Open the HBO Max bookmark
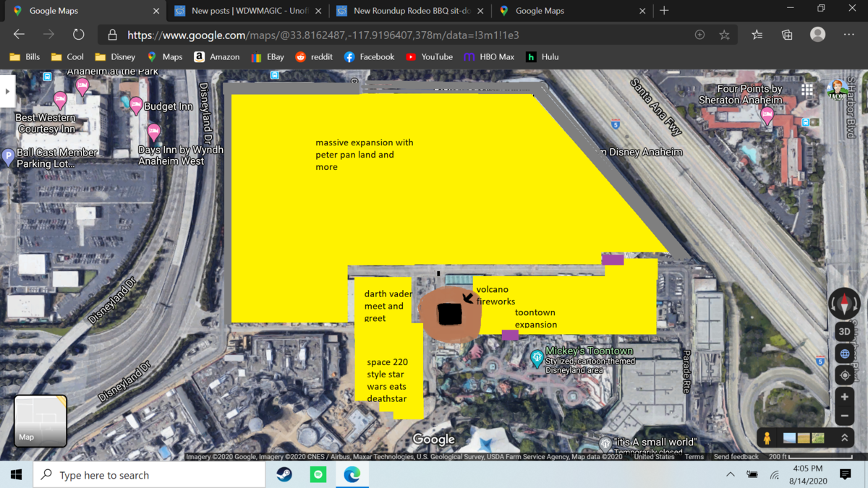Screen dimensions: 868x488 pyautogui.click(x=489, y=56)
